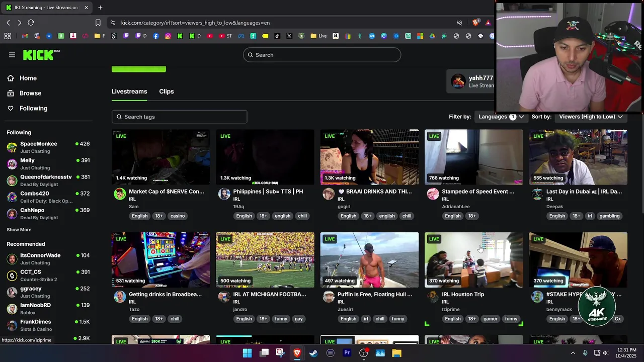The width and height of the screenshot is (644, 362).
Task: Open the TikTok bookmark
Action: (x=277, y=36)
